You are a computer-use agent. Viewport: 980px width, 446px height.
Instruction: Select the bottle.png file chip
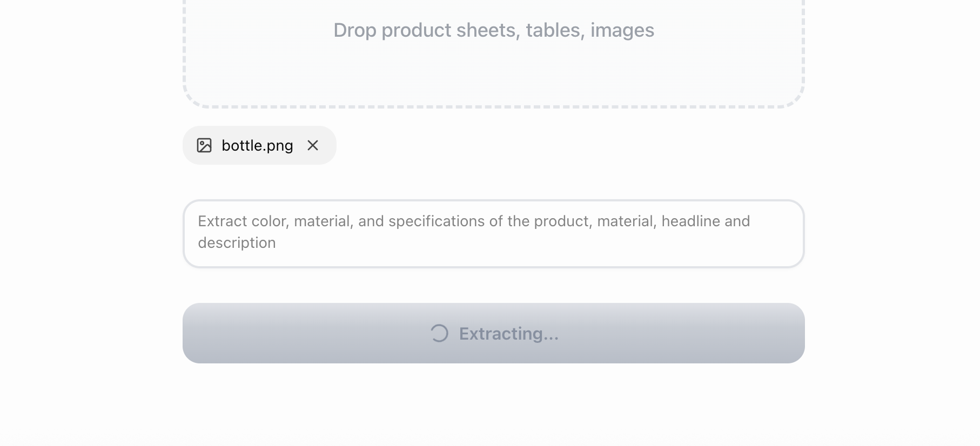[259, 145]
